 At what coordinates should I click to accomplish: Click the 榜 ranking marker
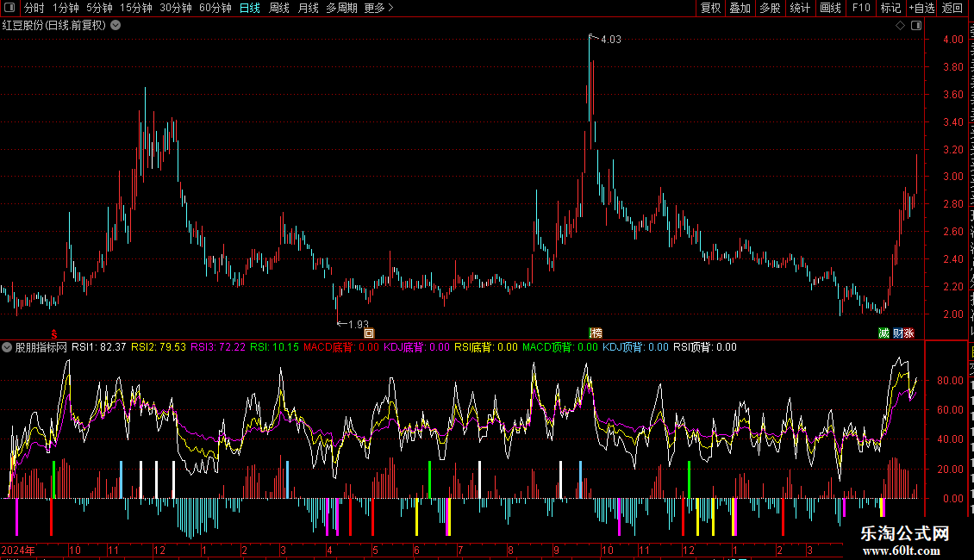[596, 333]
